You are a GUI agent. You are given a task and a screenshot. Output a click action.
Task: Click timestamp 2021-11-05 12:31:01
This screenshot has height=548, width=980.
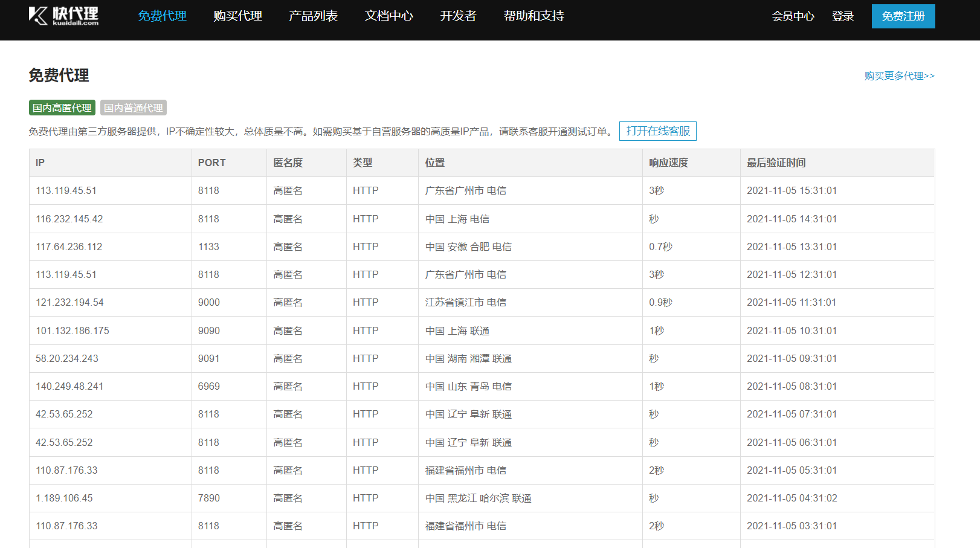pyautogui.click(x=791, y=274)
